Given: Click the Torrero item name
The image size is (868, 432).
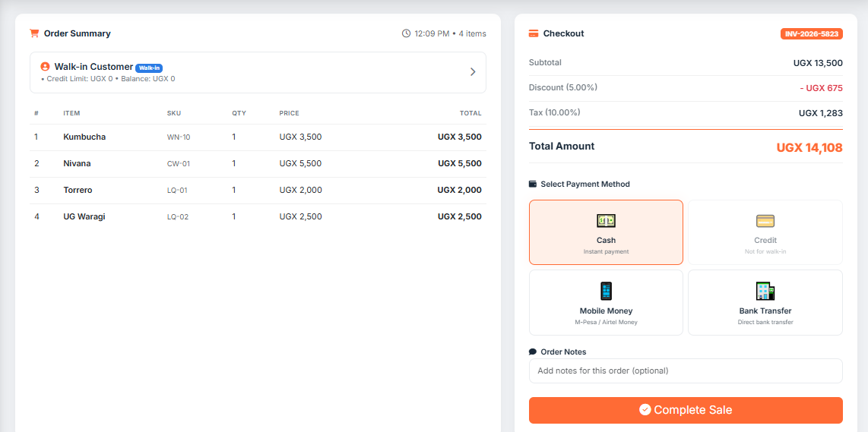Looking at the screenshot, I should [x=78, y=190].
